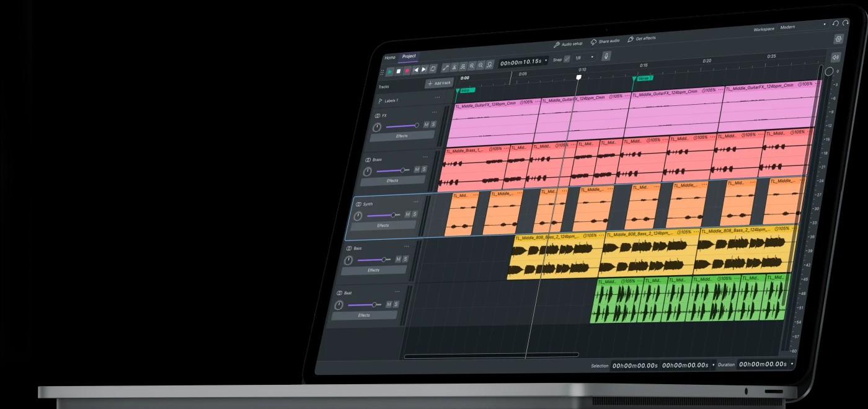The image size is (868, 409).
Task: Toggle loop playback icon
Action: 433,69
